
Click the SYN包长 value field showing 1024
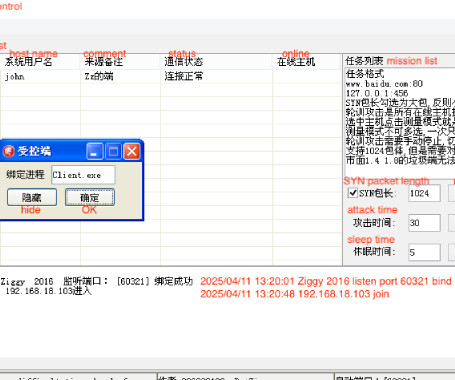424,193
